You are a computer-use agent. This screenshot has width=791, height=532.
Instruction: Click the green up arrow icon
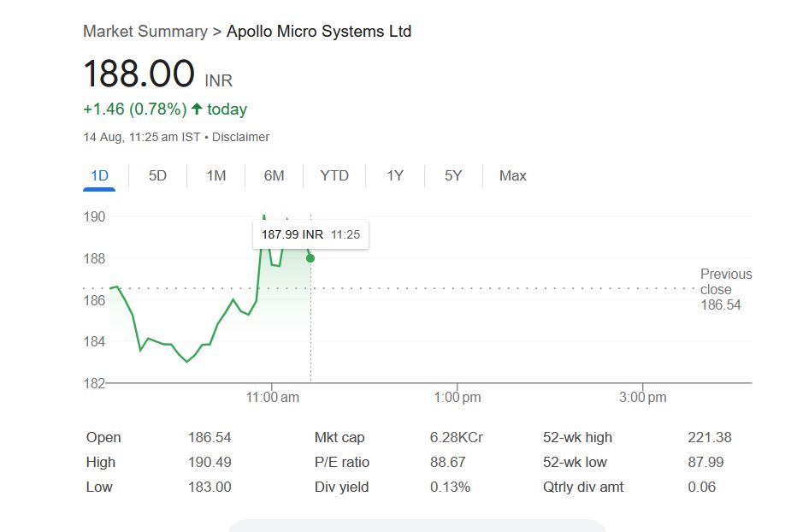(197, 109)
